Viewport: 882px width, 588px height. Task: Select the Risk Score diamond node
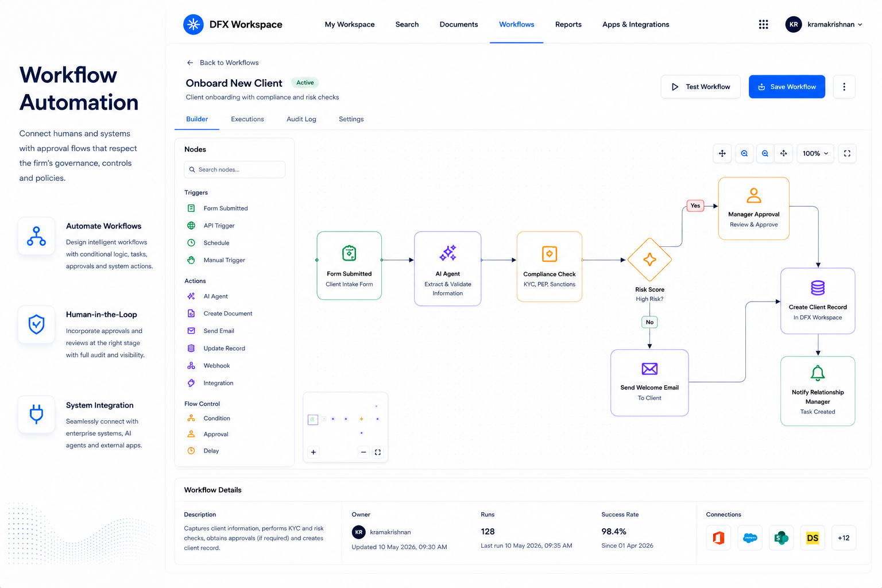[x=649, y=260]
